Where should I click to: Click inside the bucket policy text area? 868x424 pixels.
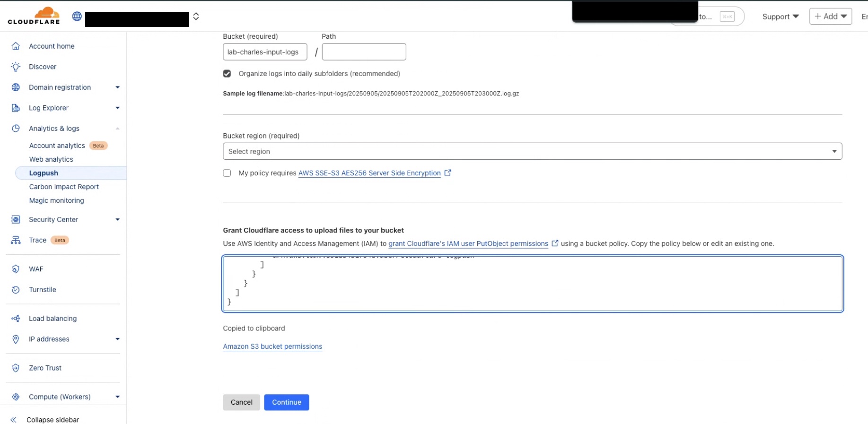click(x=532, y=284)
